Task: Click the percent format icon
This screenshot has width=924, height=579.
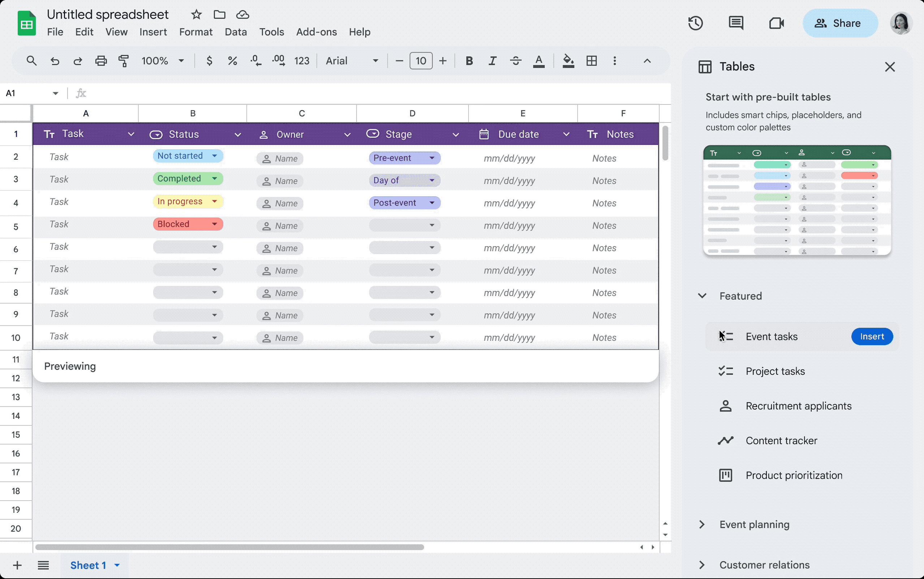Action: tap(231, 61)
